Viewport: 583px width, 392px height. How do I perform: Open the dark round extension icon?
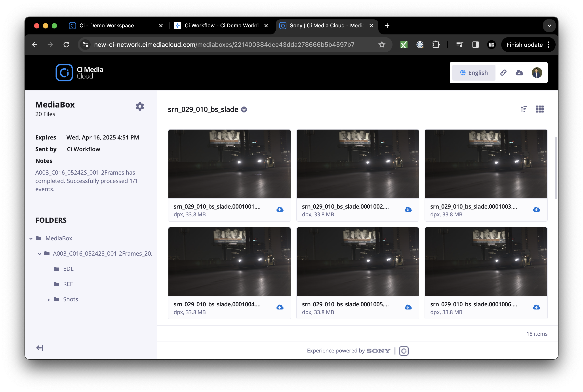[x=491, y=45]
